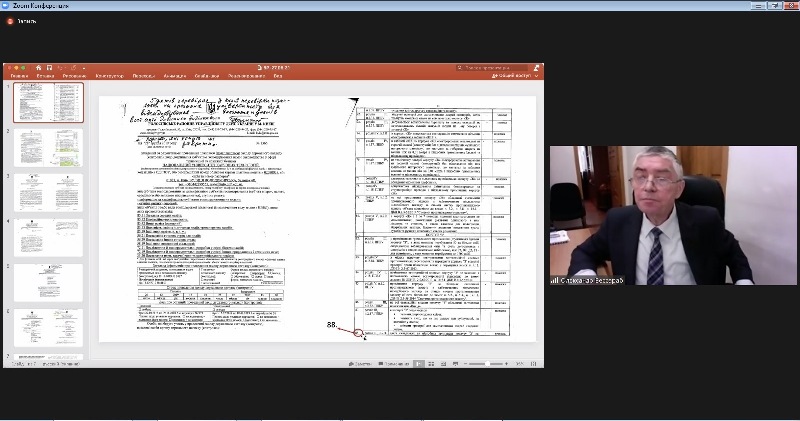Select slide 2 thumbnail

(48, 147)
